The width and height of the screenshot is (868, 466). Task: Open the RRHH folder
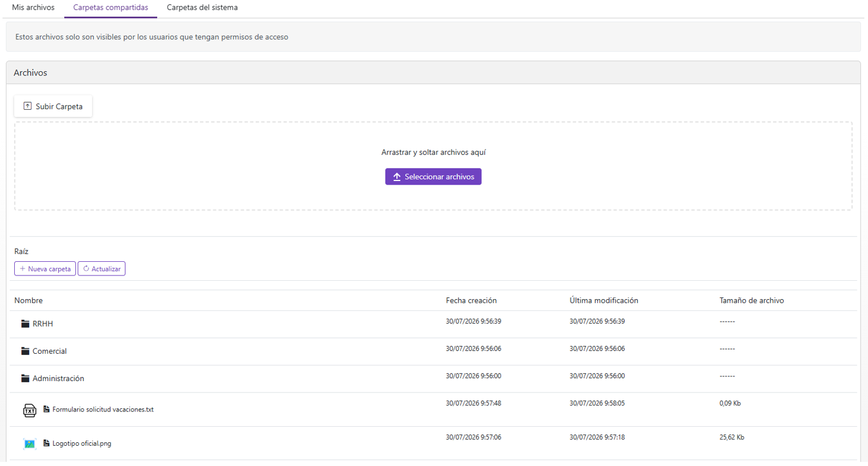pos(43,324)
